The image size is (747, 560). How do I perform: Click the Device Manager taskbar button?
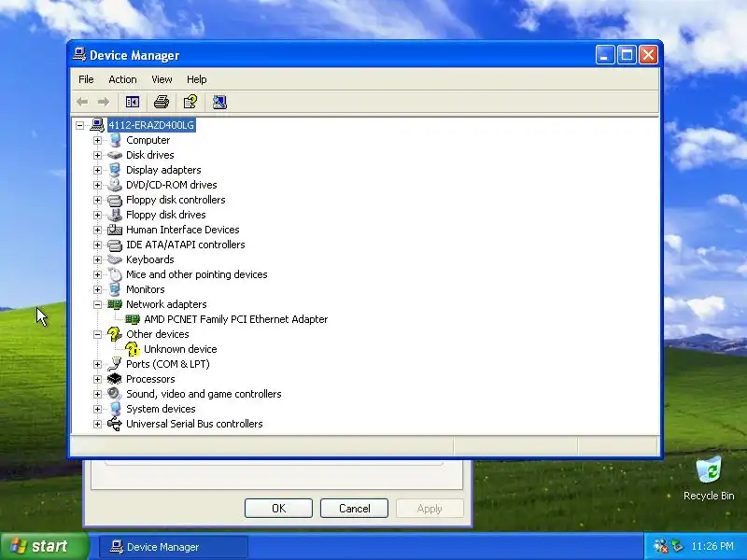click(x=174, y=547)
